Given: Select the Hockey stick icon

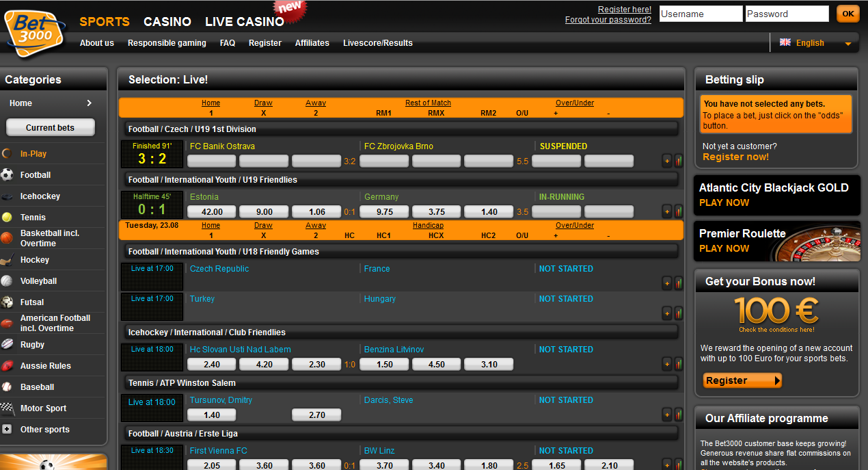Looking at the screenshot, I should [x=7, y=260].
